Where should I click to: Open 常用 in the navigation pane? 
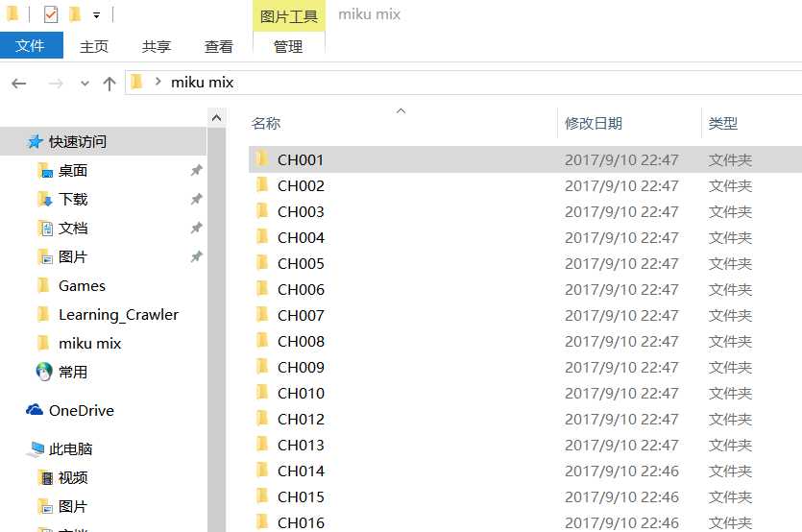pyautogui.click(x=73, y=372)
